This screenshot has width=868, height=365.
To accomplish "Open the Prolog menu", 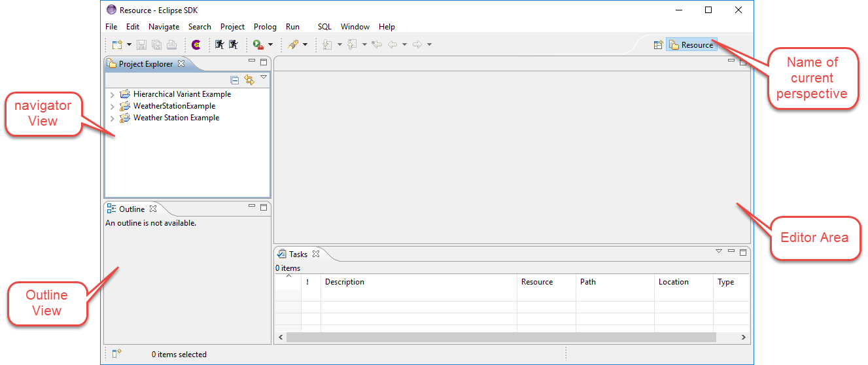I will (265, 27).
